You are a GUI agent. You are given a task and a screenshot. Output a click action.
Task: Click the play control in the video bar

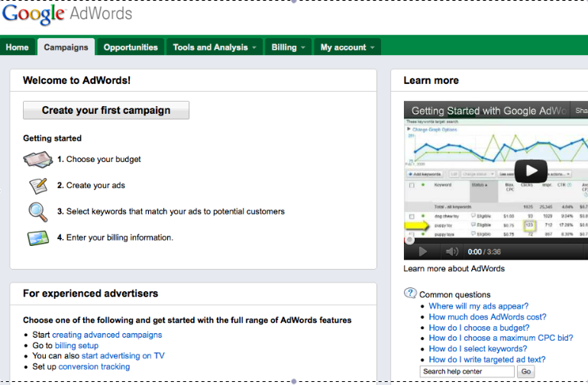422,251
